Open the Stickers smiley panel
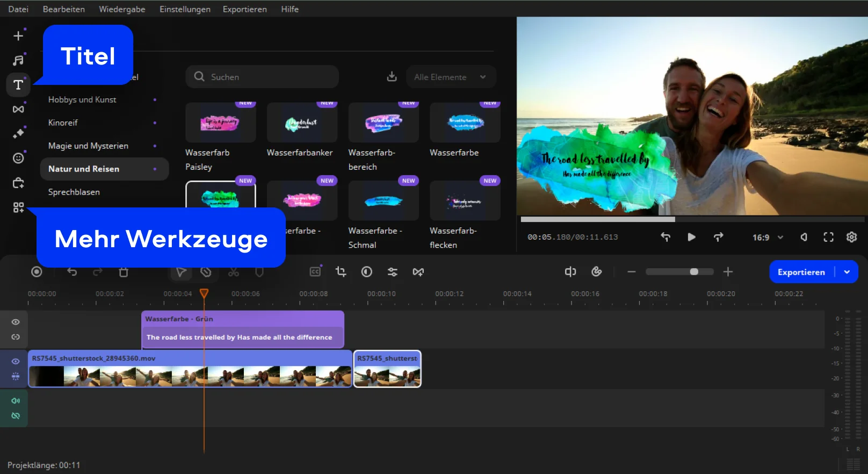The height and width of the screenshot is (474, 868). coord(18,158)
